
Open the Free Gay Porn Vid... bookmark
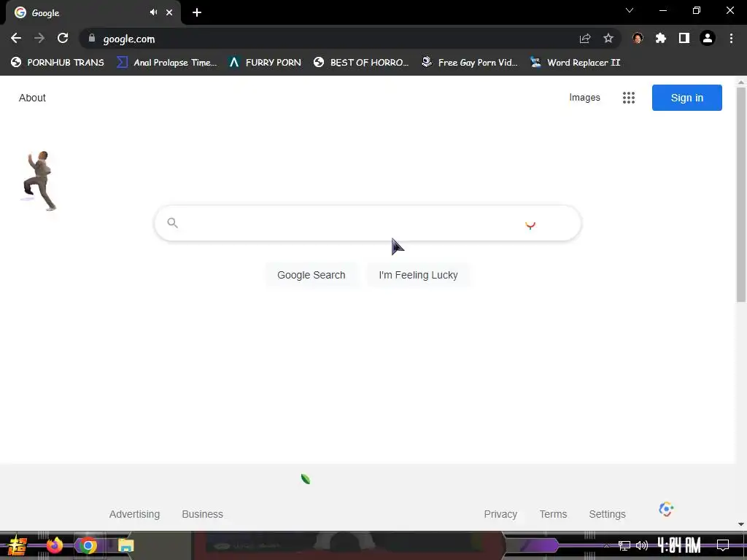(x=470, y=63)
